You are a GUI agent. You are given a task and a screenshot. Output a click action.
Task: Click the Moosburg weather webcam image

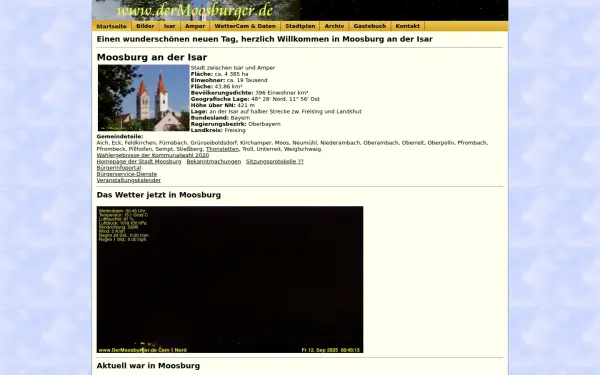(x=230, y=279)
